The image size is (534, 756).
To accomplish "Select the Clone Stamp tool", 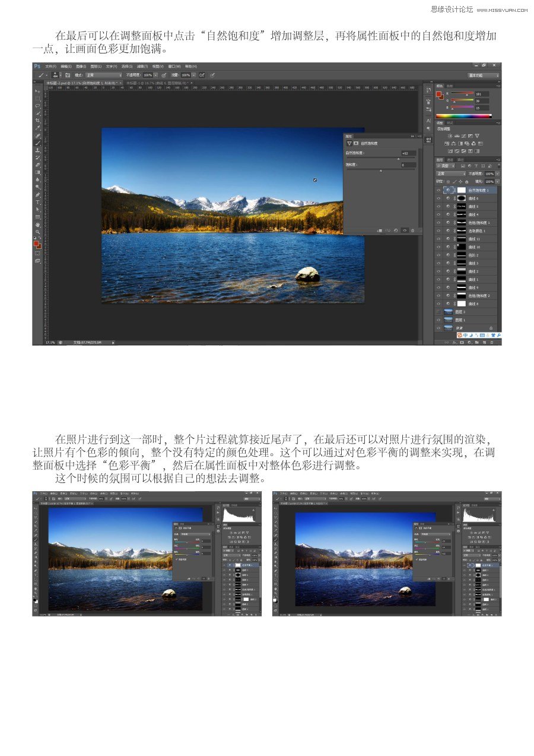I will point(37,150).
